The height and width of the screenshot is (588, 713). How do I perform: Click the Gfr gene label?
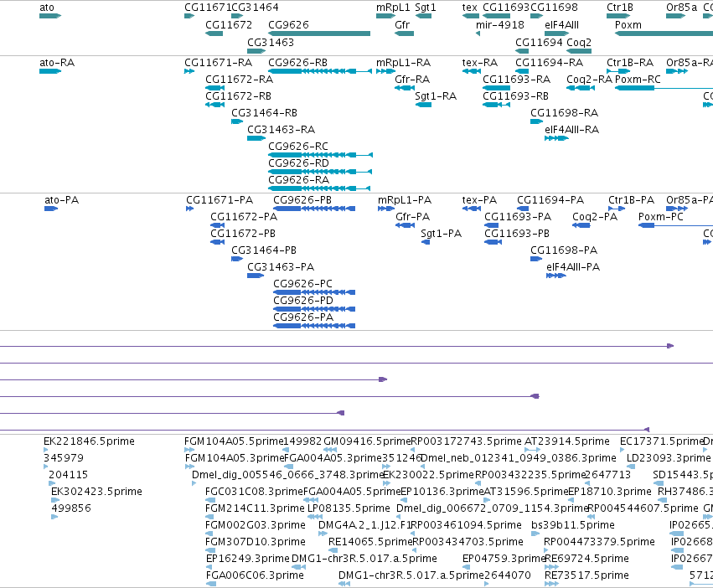tap(402, 24)
